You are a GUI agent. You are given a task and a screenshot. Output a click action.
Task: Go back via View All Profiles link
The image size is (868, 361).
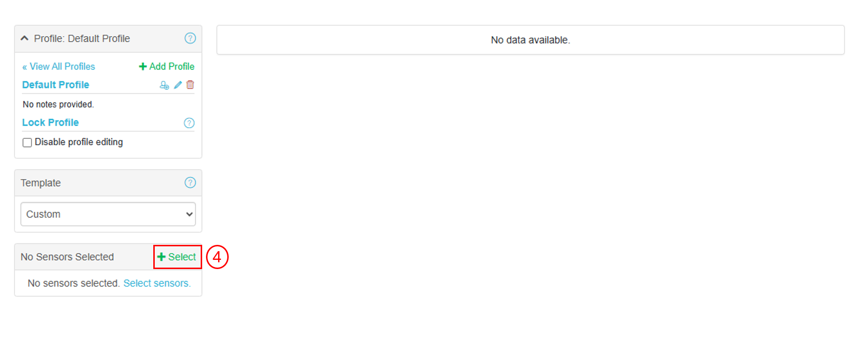(59, 66)
